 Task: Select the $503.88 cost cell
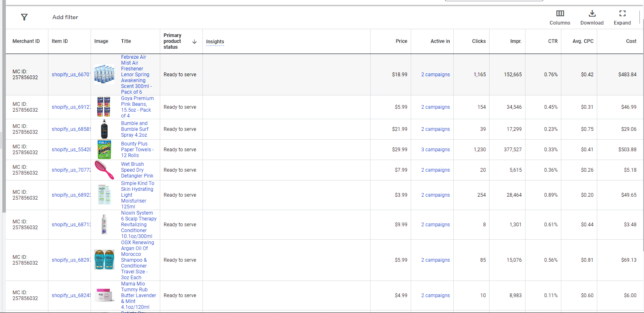[627, 150]
